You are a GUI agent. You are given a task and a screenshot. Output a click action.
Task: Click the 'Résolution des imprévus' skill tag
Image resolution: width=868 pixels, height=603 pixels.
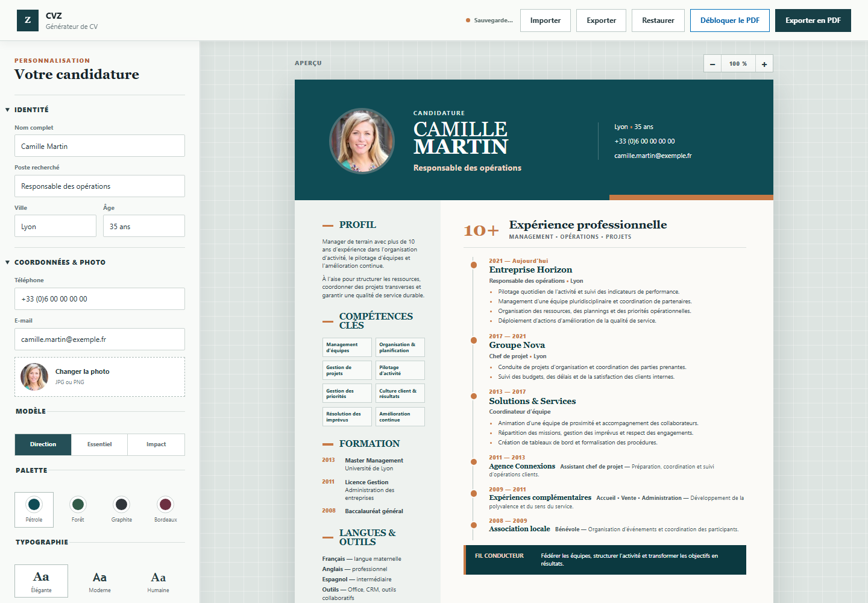coord(347,417)
